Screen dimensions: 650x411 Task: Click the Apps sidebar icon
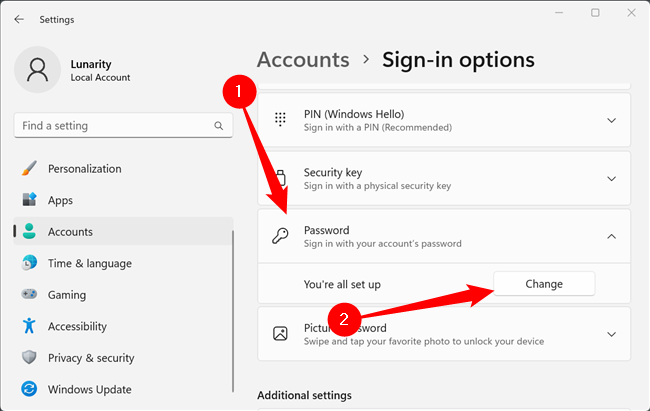29,200
